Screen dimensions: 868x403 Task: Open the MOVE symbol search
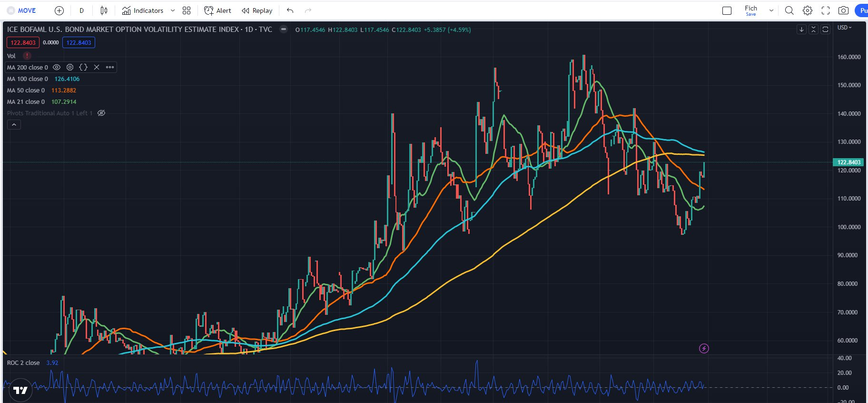click(x=22, y=10)
